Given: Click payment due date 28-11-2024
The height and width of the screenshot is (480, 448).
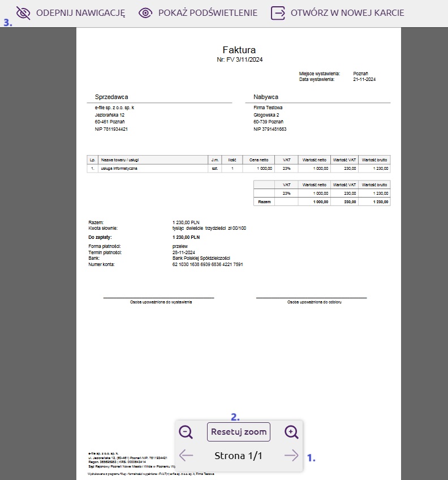Looking at the screenshot, I should [x=184, y=252].
